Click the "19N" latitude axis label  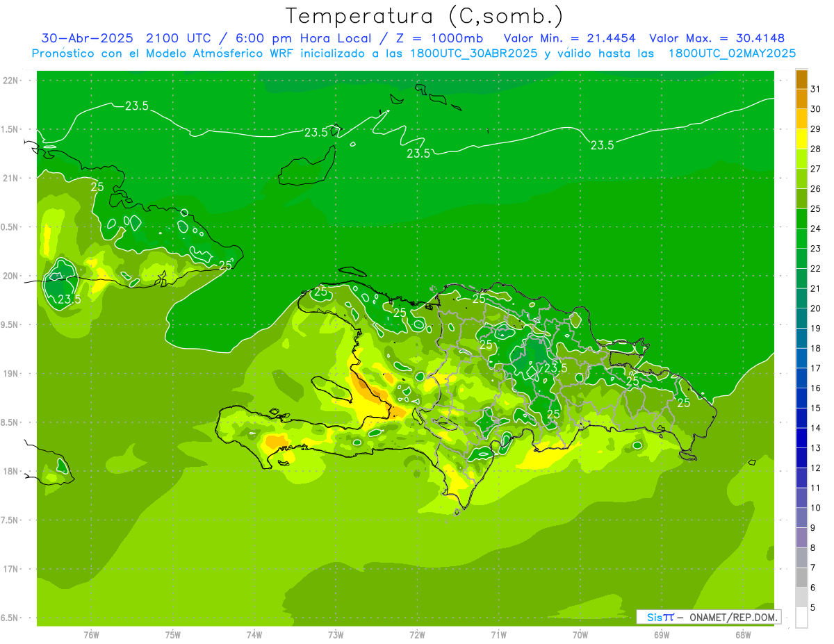pyautogui.click(x=11, y=374)
